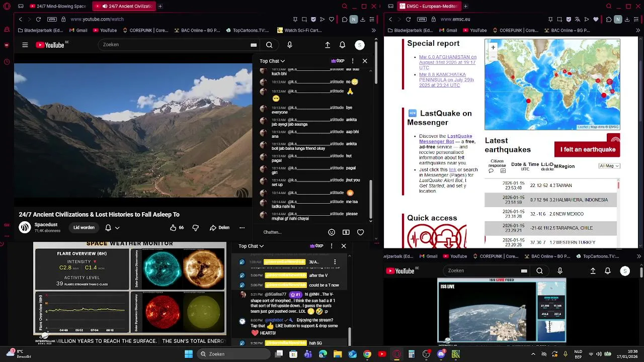
Task: Open Gmail bookmark in left Opera window
Action: (x=78, y=30)
